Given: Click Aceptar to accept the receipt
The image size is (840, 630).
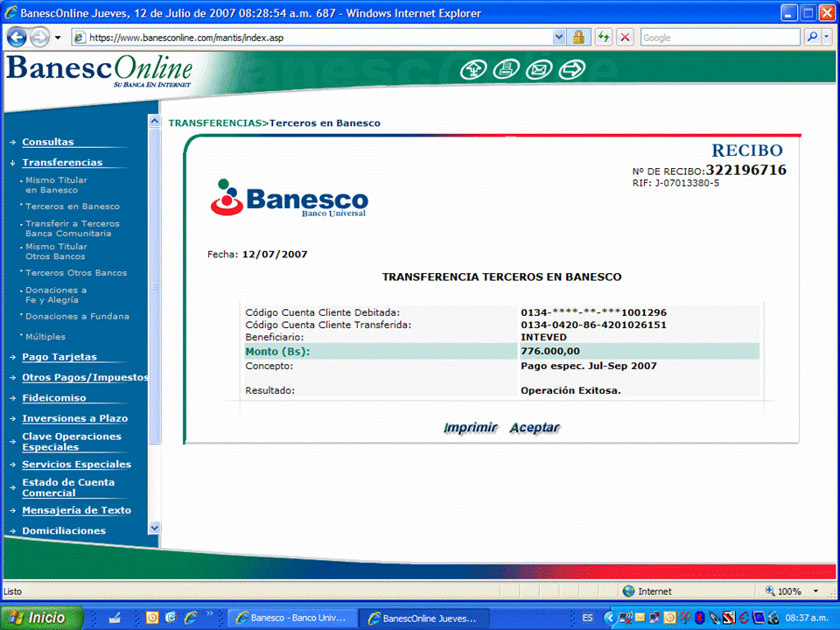Looking at the screenshot, I should (x=534, y=428).
